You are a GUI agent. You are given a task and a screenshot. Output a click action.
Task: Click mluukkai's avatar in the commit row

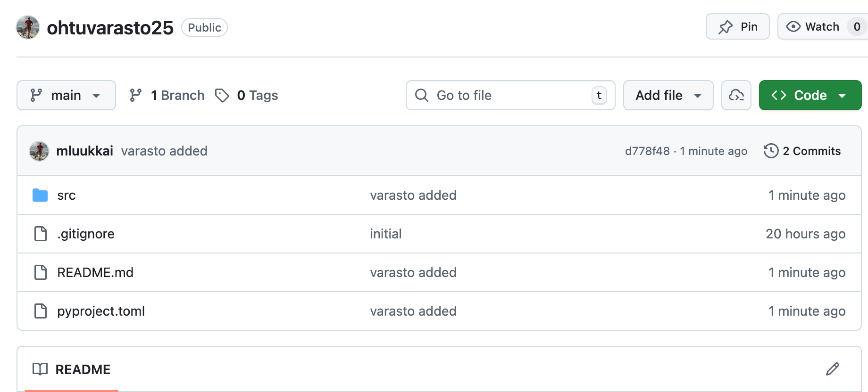[39, 151]
